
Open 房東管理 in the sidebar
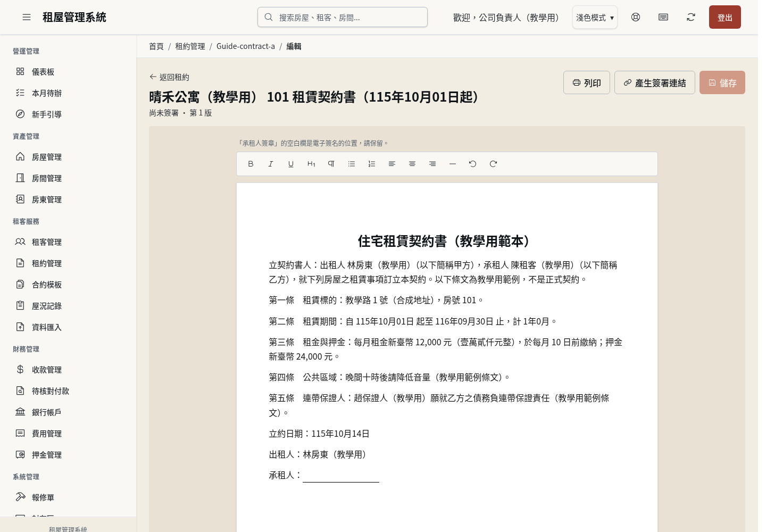click(68, 199)
